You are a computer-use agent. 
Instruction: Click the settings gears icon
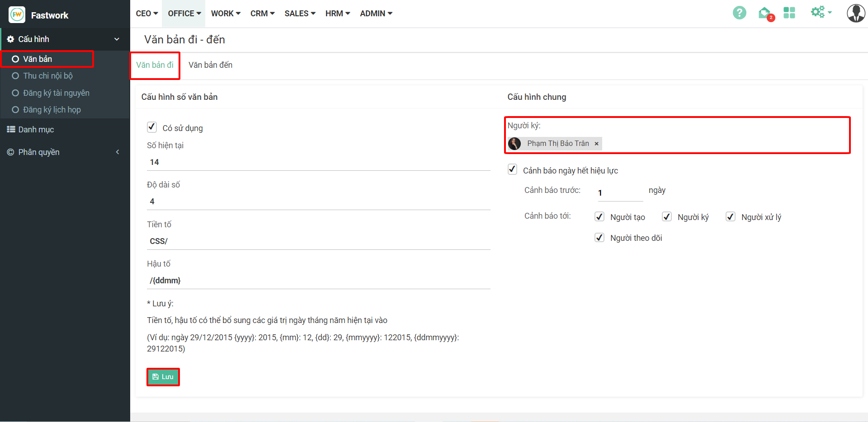818,12
